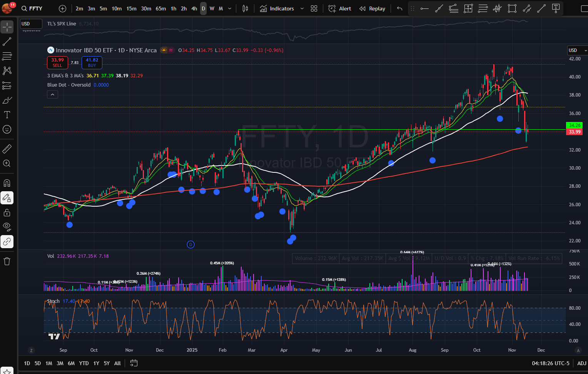The width and height of the screenshot is (588, 374).
Task: Open the candlestick chart type selector
Action: (x=245, y=8)
